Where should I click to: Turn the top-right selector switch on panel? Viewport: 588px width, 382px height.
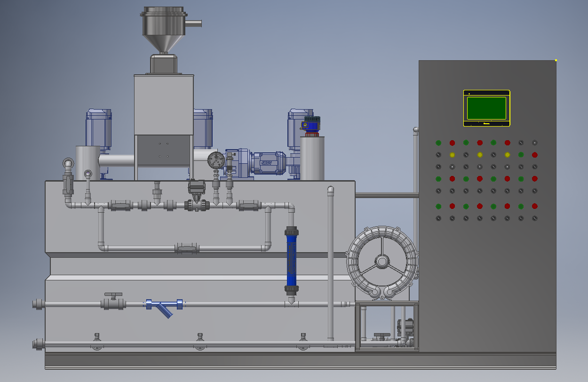(534, 143)
